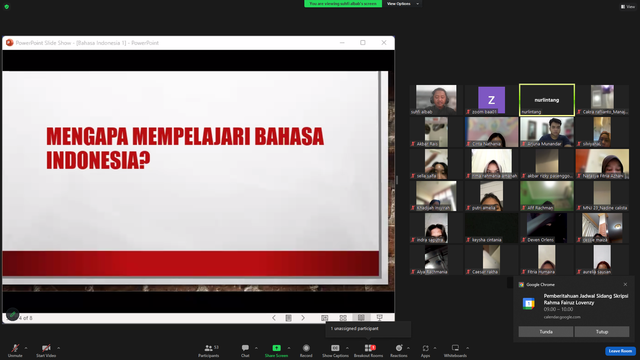640x360 pixels.
Task: Select video tile of Alya Rachmania
Action: tap(436, 260)
